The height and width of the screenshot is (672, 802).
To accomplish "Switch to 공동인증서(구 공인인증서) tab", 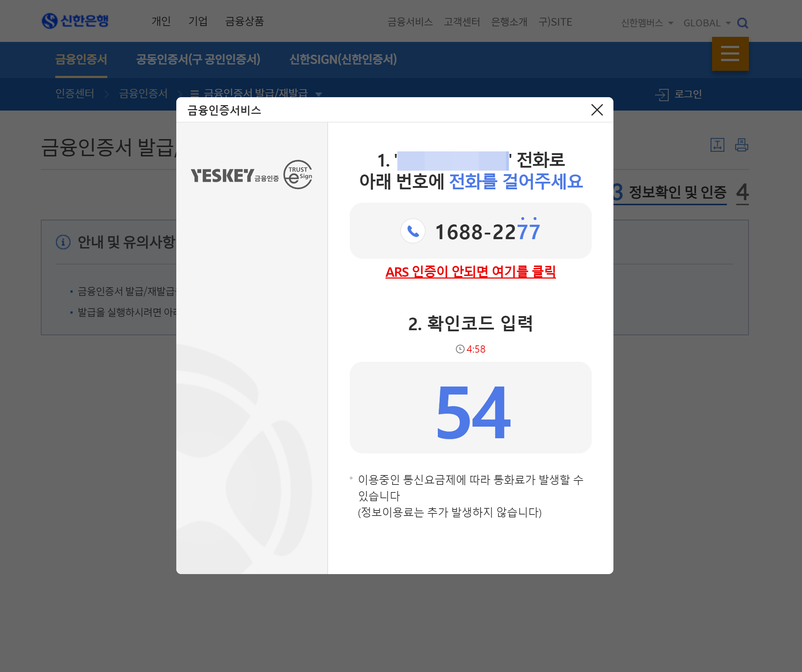I will point(198,60).
